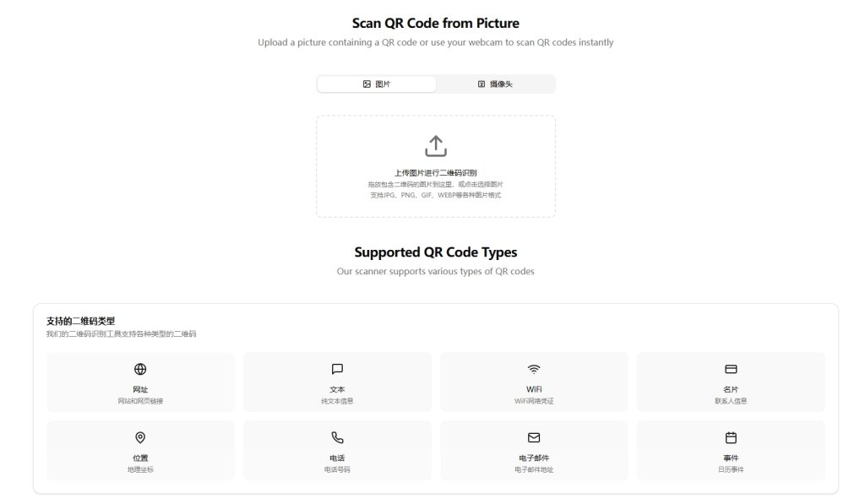Select the 名片 type card label
865x504 pixels.
pyautogui.click(x=731, y=390)
